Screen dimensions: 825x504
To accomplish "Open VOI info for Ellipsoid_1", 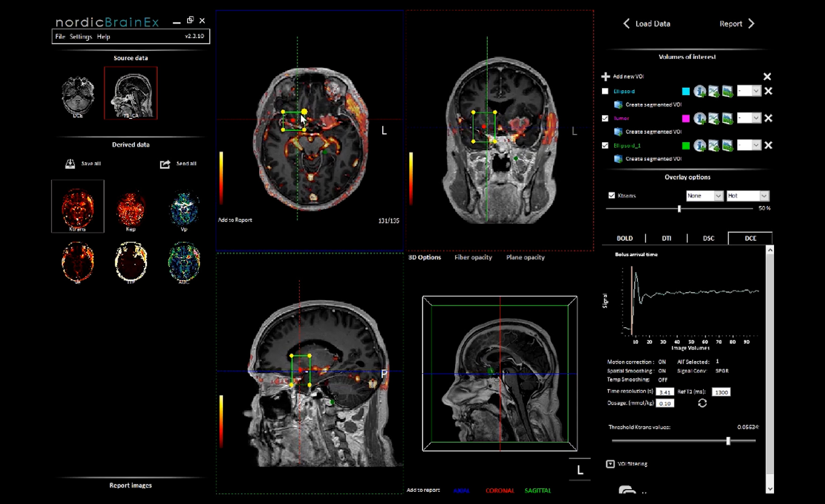I will [700, 145].
